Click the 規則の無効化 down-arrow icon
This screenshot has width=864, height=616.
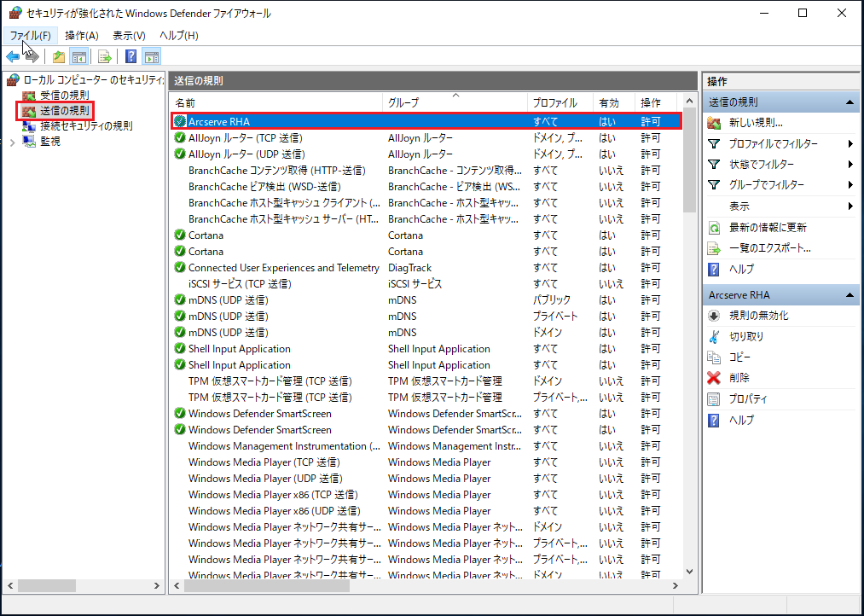pyautogui.click(x=714, y=316)
